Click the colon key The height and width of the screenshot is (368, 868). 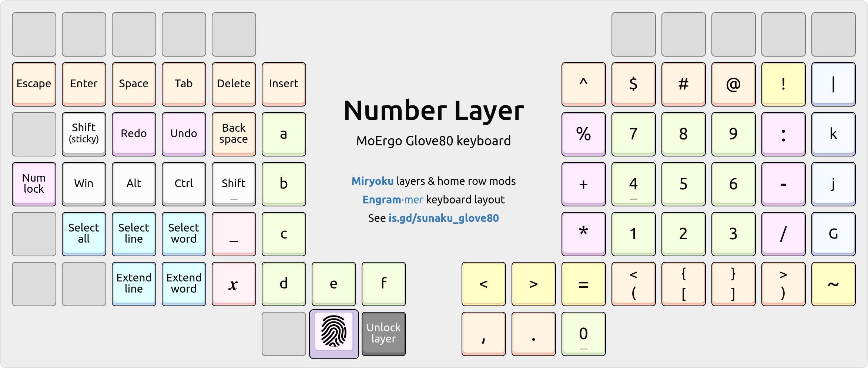click(x=784, y=134)
